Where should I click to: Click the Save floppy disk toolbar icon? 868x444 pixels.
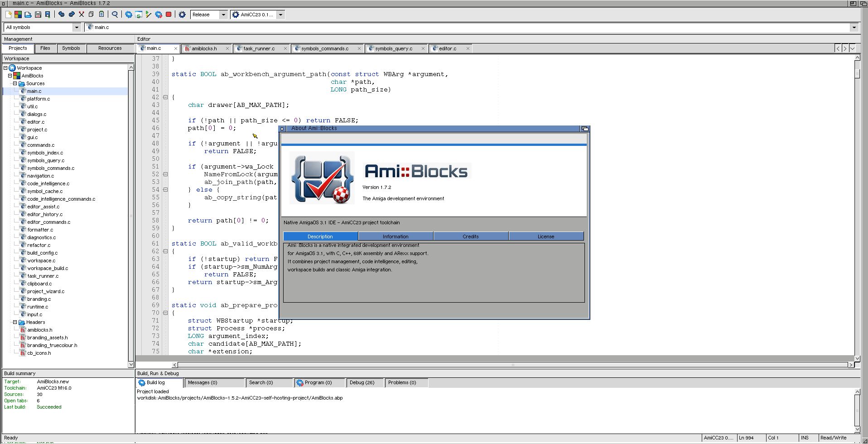click(38, 14)
